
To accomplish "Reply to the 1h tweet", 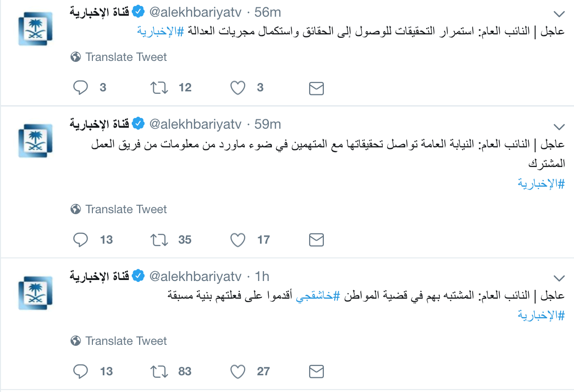I will [x=81, y=371].
